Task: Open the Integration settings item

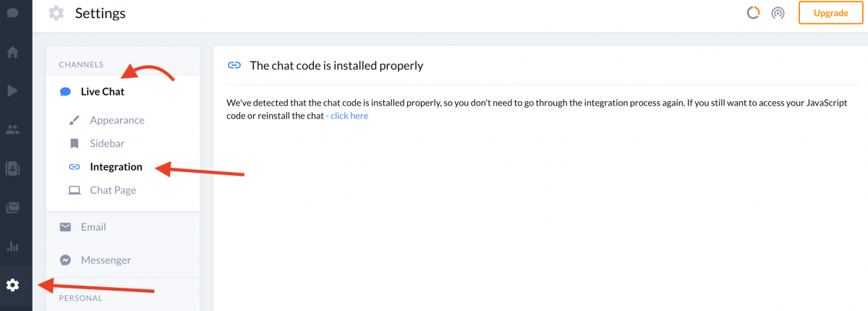Action: pos(116,166)
